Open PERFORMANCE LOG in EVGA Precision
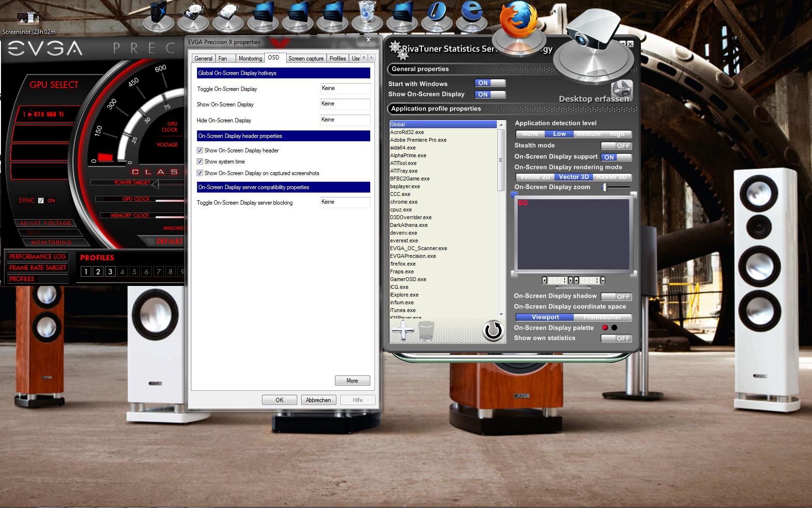 pyautogui.click(x=37, y=256)
